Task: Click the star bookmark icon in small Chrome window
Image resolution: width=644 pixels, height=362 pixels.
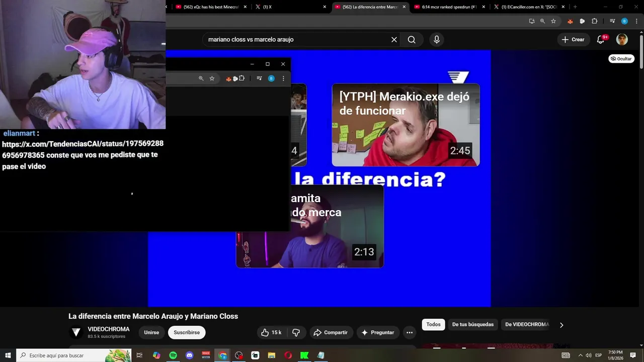Action: [x=212, y=78]
